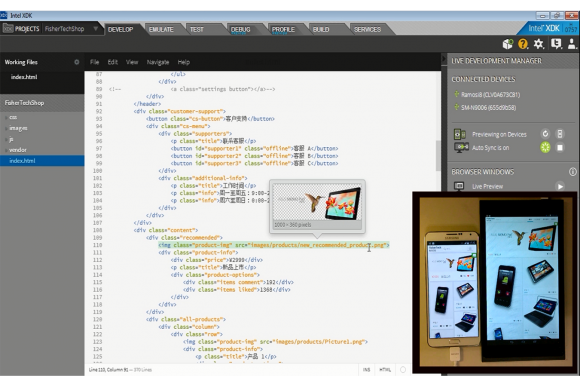
Task: Click the INS indicator in status bar
Action: click(x=366, y=370)
